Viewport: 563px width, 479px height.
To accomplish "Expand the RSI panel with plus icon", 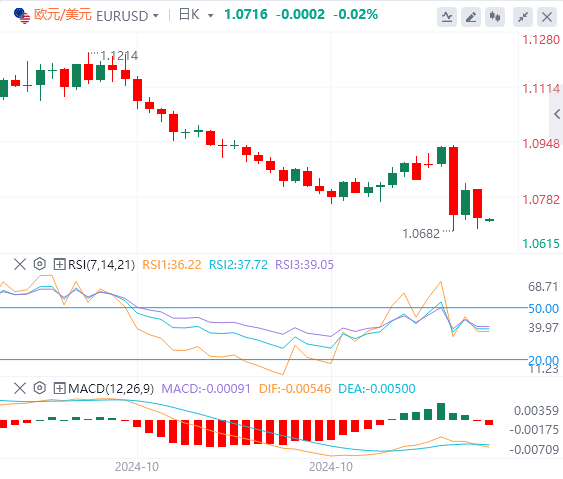I will 59,264.
